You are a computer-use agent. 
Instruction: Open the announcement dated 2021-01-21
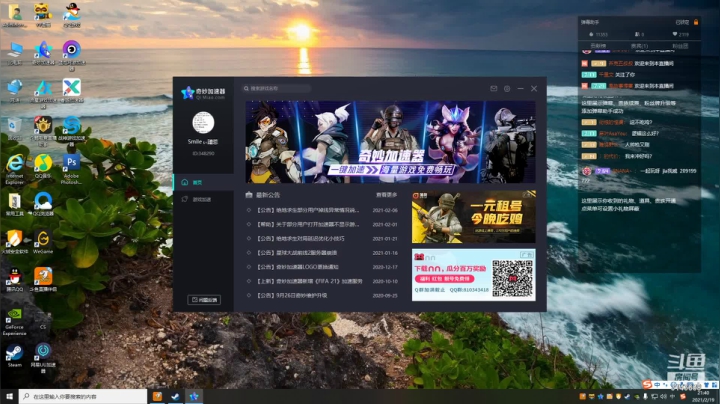click(x=321, y=239)
